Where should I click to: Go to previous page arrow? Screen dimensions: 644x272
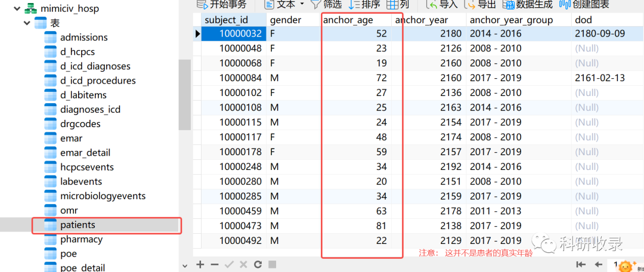tap(598, 265)
